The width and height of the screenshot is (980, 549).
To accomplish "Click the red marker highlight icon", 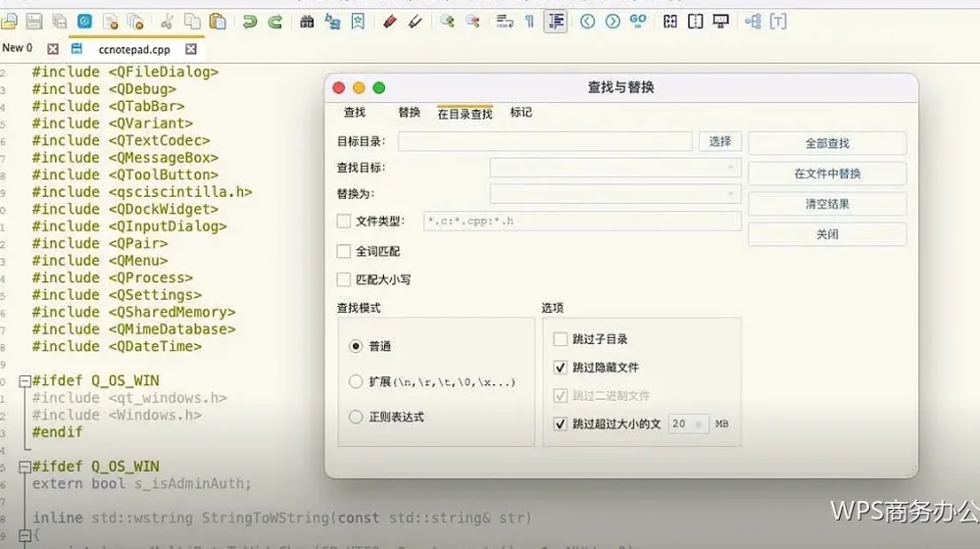I will (x=389, y=22).
